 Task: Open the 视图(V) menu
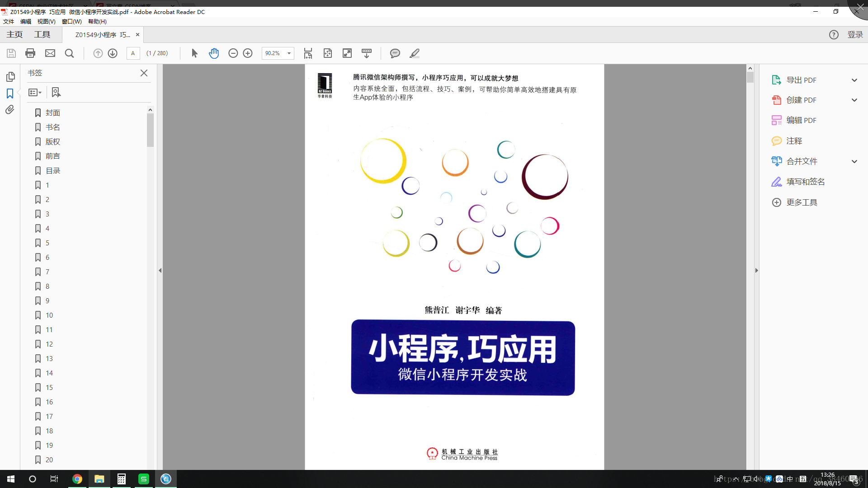tap(46, 22)
